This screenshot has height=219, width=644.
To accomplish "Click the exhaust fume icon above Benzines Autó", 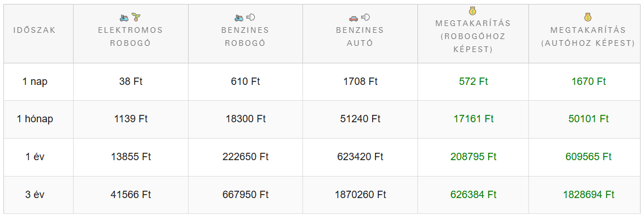I will 365,17.
